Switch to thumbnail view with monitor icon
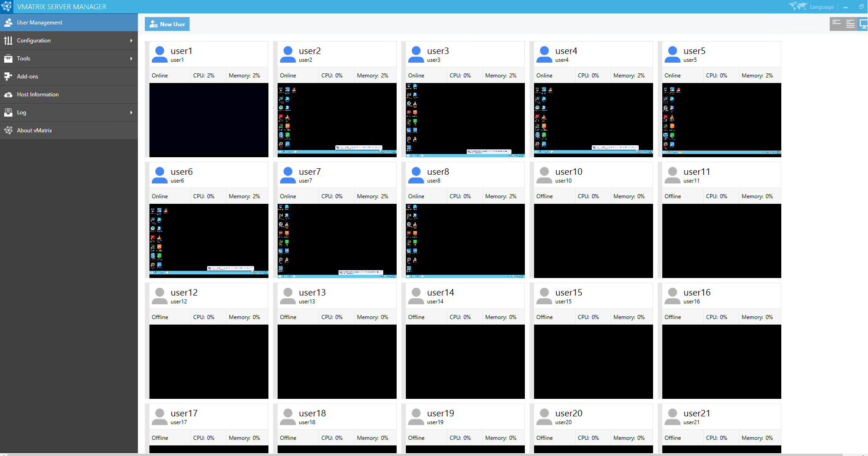 click(x=863, y=24)
